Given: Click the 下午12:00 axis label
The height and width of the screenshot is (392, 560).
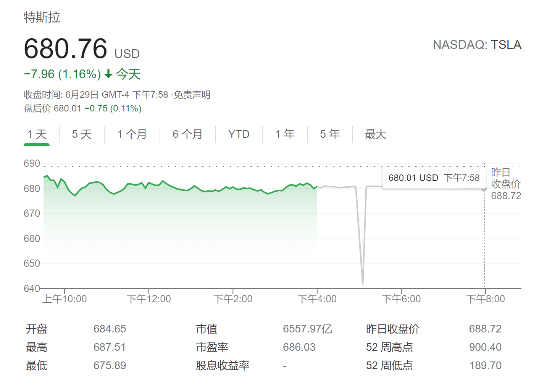Looking at the screenshot, I should (x=149, y=299).
